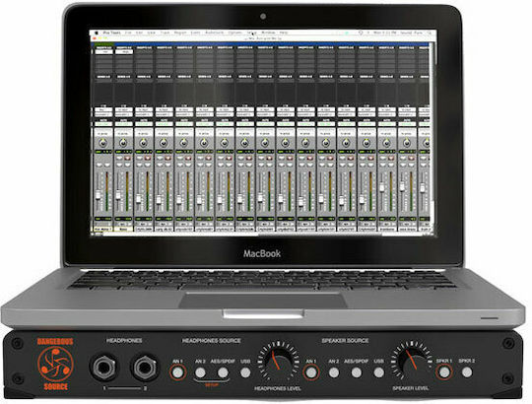The width and height of the screenshot is (532, 404).
Task: Click the third channel's pan knob
Action: click(144, 143)
